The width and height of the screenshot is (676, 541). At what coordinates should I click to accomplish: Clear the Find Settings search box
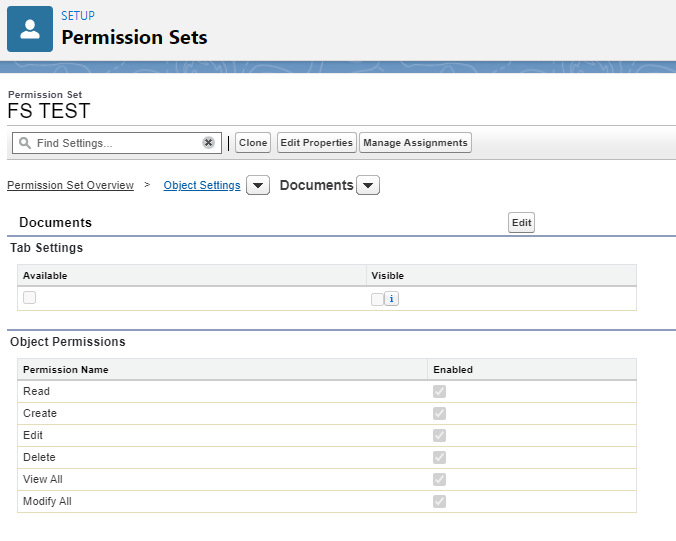coord(208,143)
